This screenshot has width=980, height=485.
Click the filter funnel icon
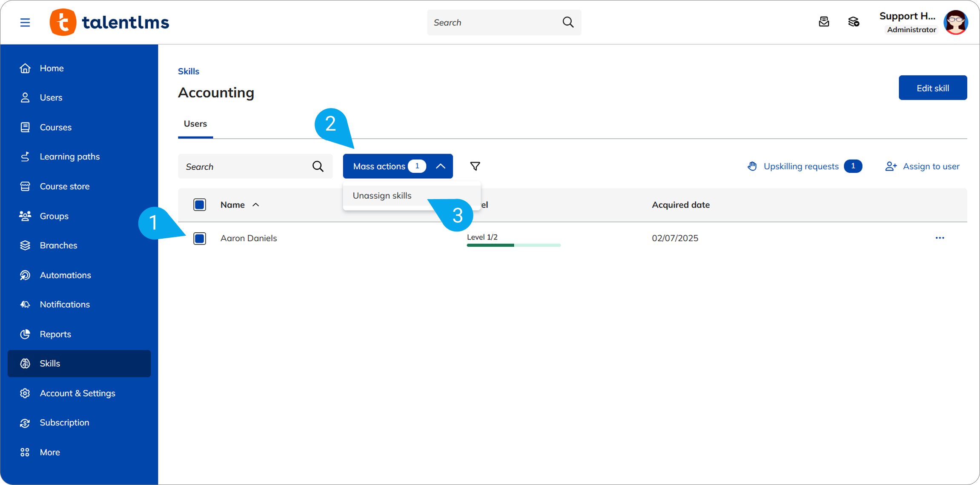[x=475, y=166]
